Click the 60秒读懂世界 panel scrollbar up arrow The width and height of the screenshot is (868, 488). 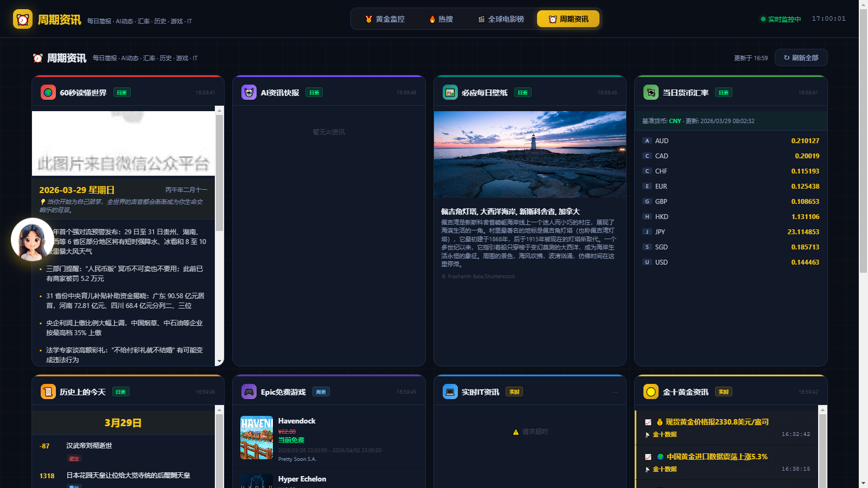(x=220, y=111)
